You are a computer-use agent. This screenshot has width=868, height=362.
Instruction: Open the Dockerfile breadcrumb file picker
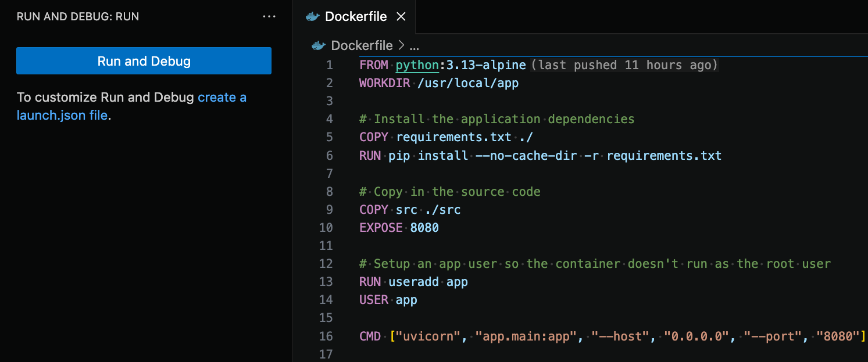click(x=361, y=45)
